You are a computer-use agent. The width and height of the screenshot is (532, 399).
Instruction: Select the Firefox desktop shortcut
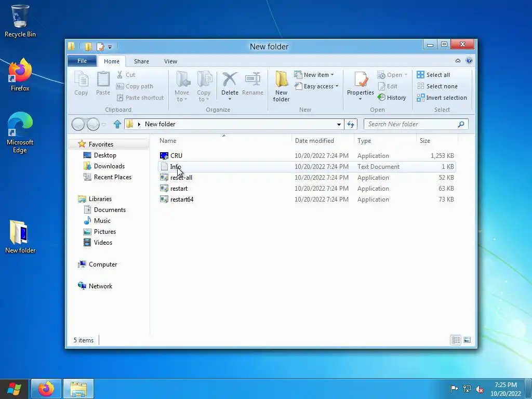pos(20,75)
